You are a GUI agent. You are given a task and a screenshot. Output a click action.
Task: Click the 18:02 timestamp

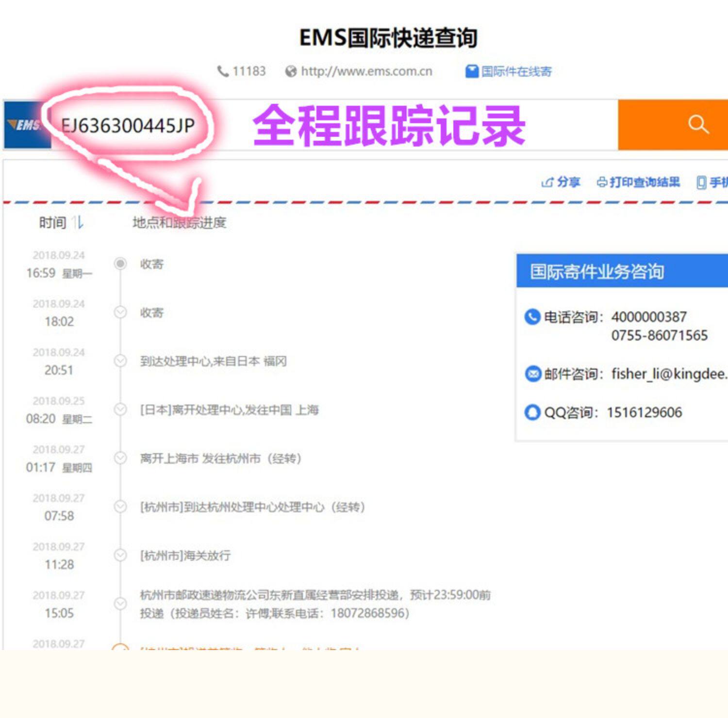pos(59,322)
